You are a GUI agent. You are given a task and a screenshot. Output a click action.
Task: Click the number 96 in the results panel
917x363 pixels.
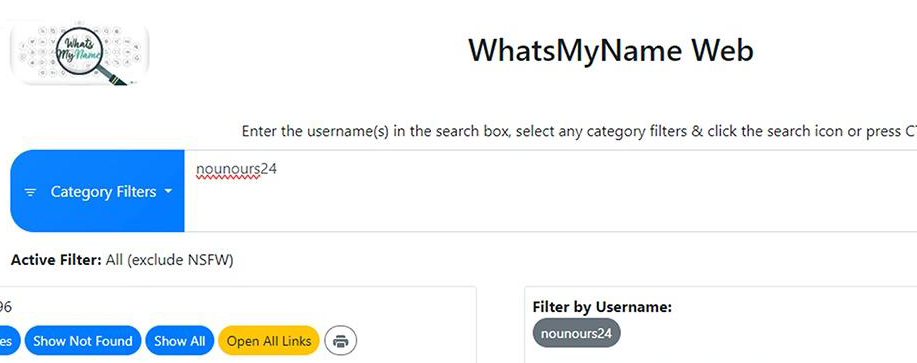6,307
